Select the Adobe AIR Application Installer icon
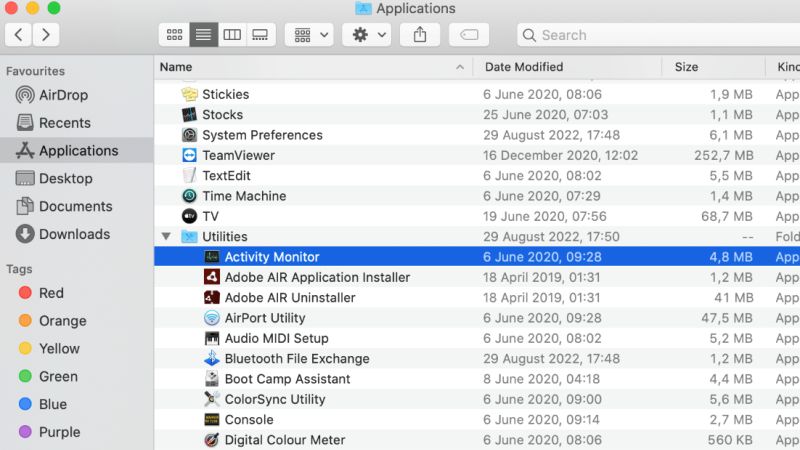Screen dimensions: 800x450 click(212, 277)
